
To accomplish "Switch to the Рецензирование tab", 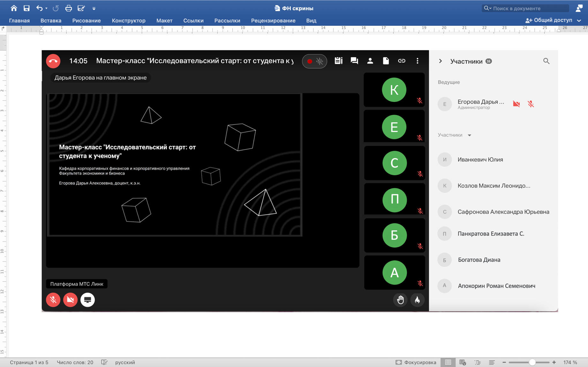I will [x=273, y=20].
